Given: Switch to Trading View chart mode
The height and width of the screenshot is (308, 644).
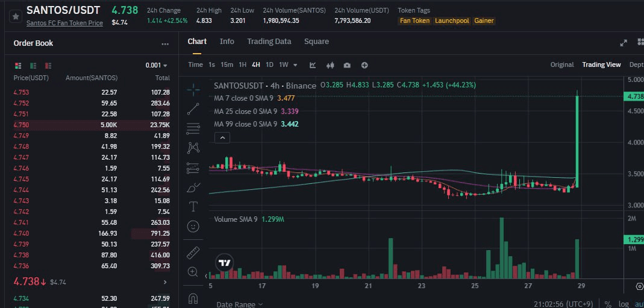Looking at the screenshot, I should tap(601, 64).
